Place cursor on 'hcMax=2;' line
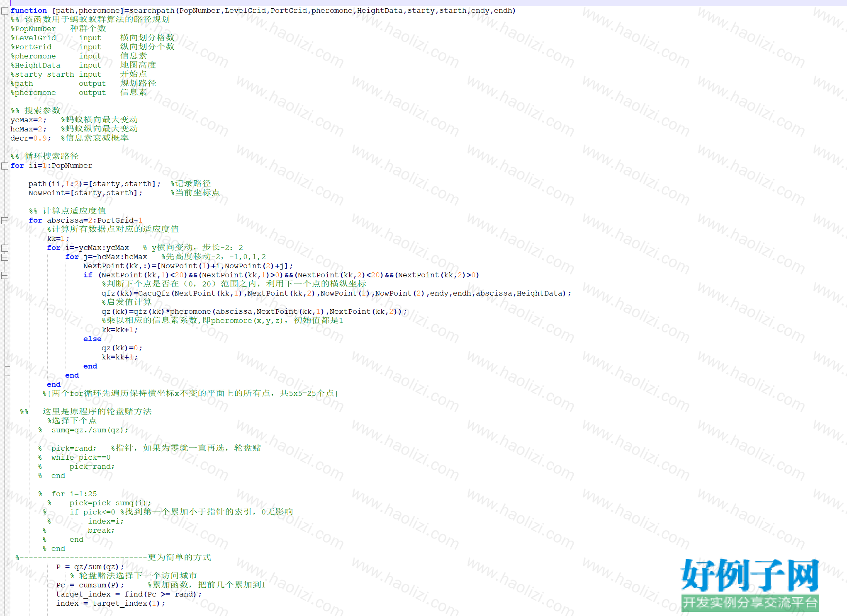Viewport: 847px width, 616px height. pyautogui.click(x=29, y=129)
